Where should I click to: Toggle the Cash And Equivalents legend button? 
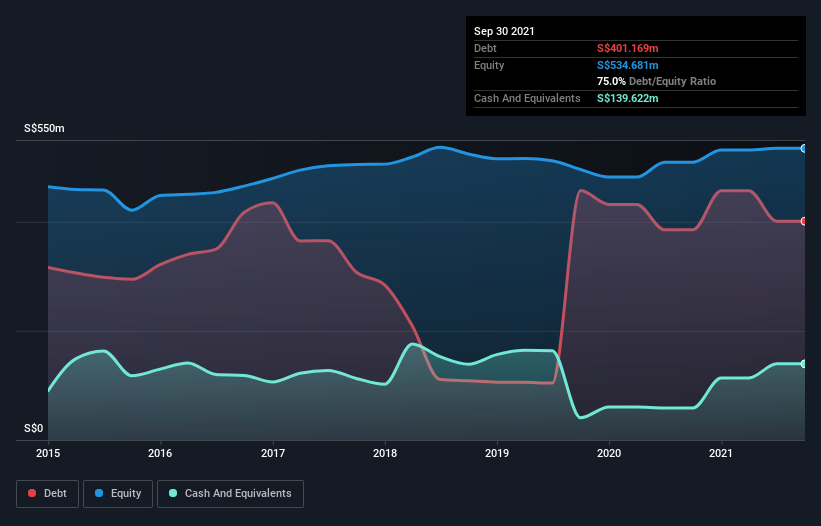tap(230, 494)
